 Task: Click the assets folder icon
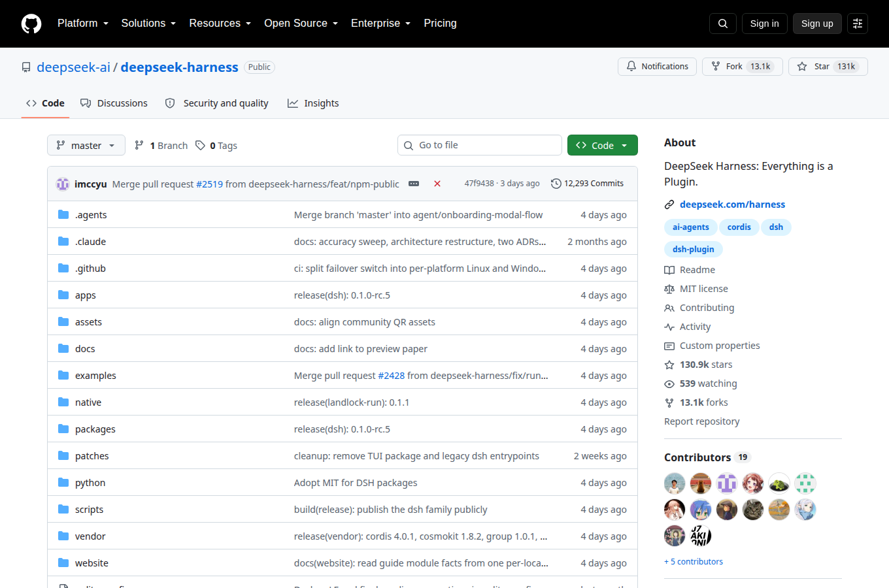coord(63,321)
